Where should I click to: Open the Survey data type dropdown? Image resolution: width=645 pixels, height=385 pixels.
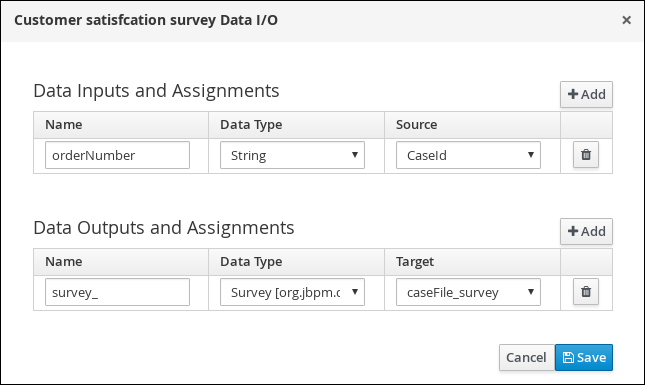click(x=292, y=292)
